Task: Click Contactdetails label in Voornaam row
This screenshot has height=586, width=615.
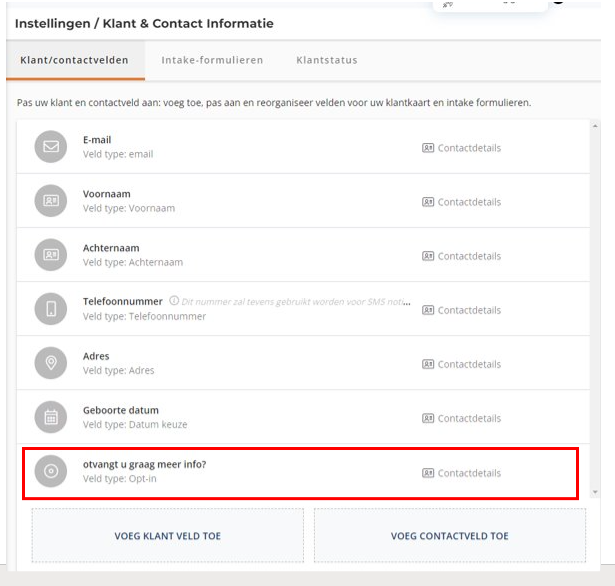Action: 469,202
